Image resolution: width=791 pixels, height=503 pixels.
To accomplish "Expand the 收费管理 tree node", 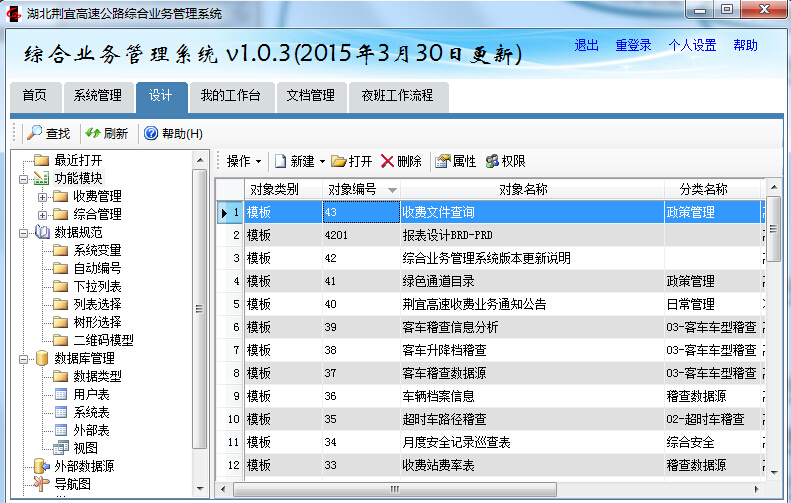I will point(42,196).
